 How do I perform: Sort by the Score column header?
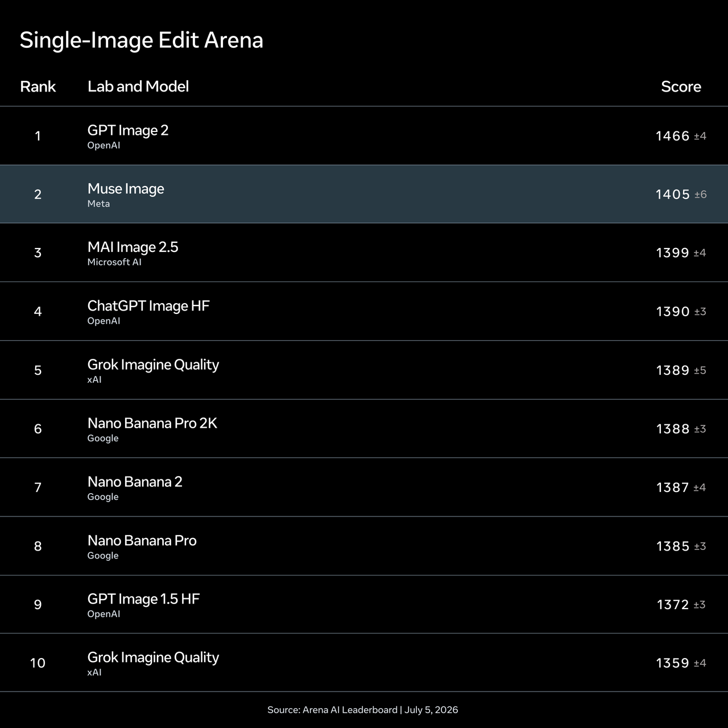coord(681,86)
